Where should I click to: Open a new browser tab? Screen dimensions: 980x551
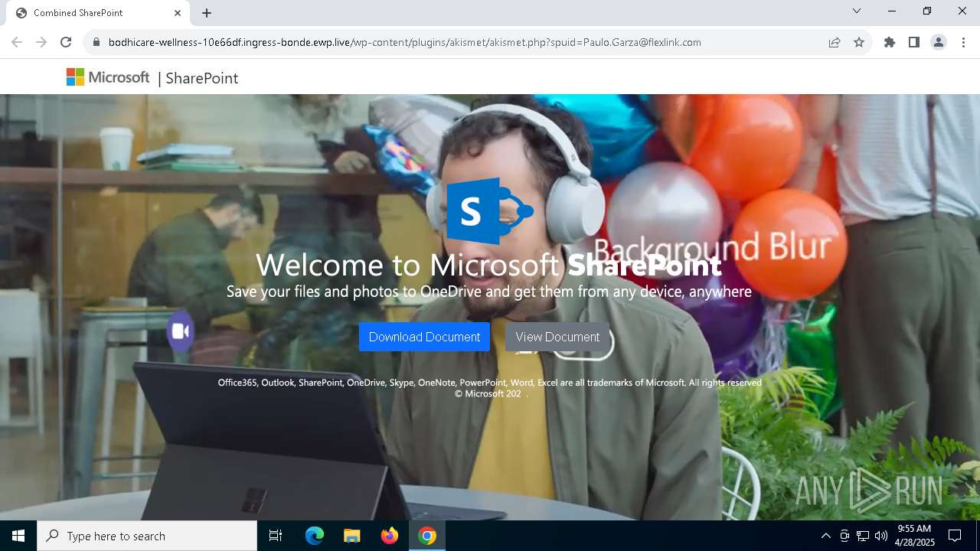pos(207,13)
